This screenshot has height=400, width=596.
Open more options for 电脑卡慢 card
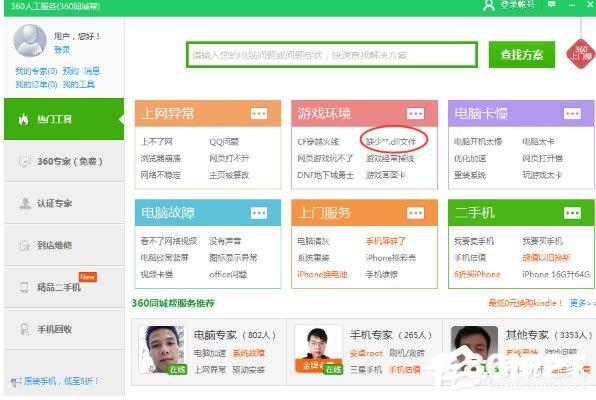click(572, 113)
